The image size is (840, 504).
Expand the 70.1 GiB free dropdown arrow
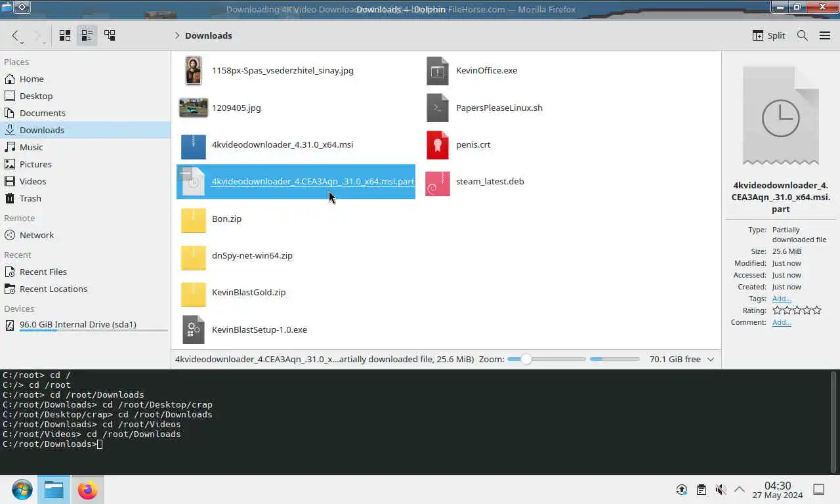click(710, 359)
